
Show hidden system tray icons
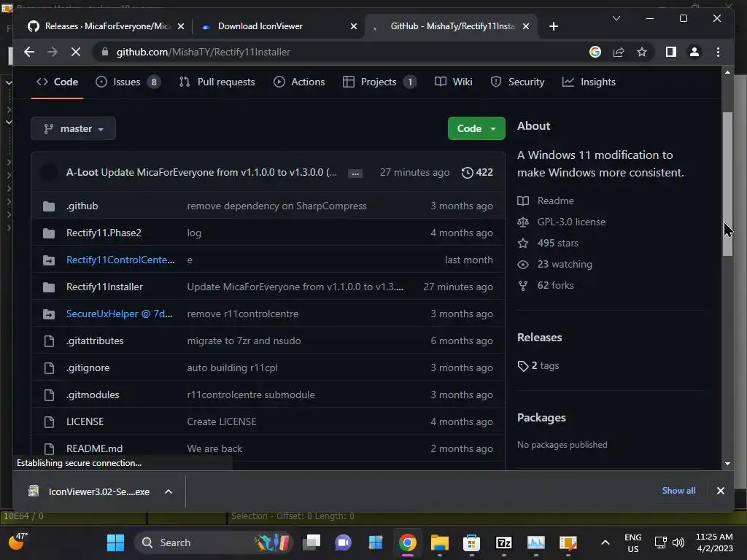(605, 542)
